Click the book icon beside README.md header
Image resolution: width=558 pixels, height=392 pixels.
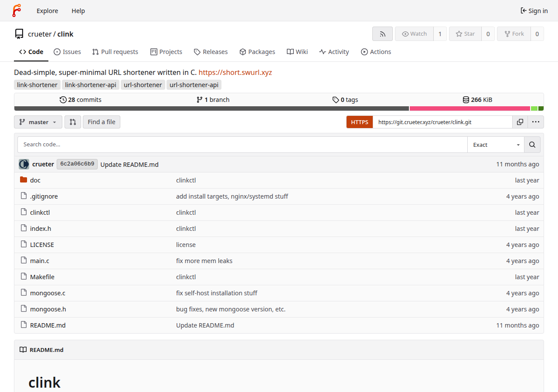[x=23, y=350]
